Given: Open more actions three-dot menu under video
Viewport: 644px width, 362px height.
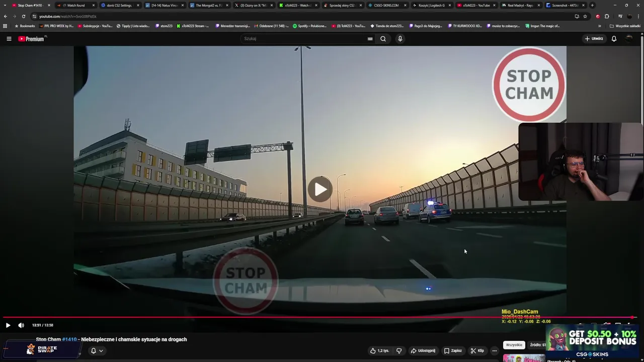Looking at the screenshot, I should click(x=495, y=350).
